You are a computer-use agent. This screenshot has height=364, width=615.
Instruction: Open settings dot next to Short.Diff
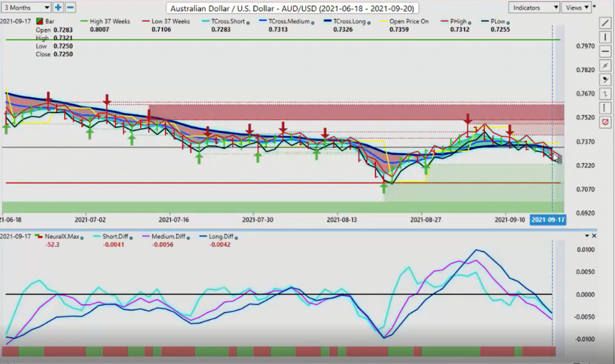pos(131,238)
